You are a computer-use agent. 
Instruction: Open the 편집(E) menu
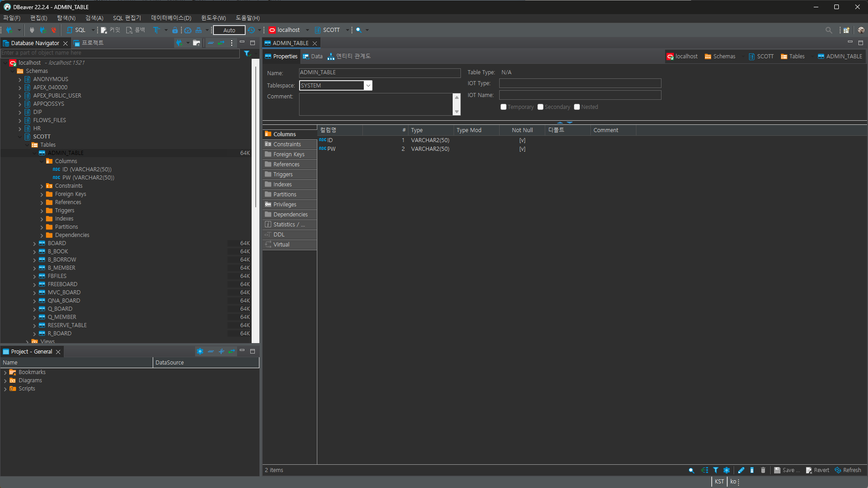[x=39, y=18]
